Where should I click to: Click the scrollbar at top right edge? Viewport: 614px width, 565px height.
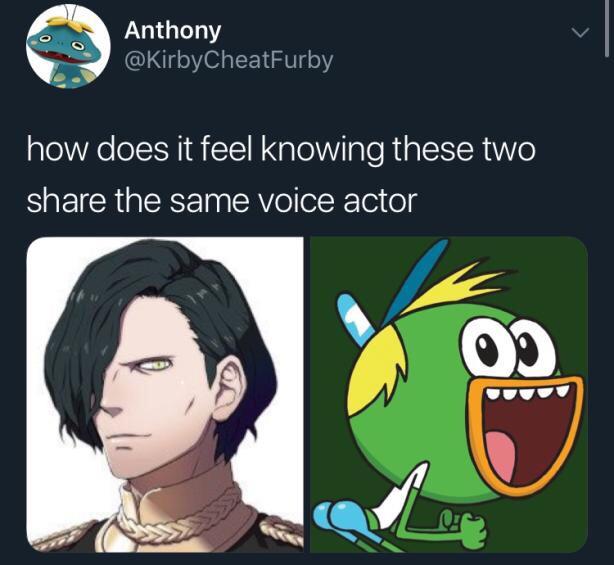coord(607,28)
